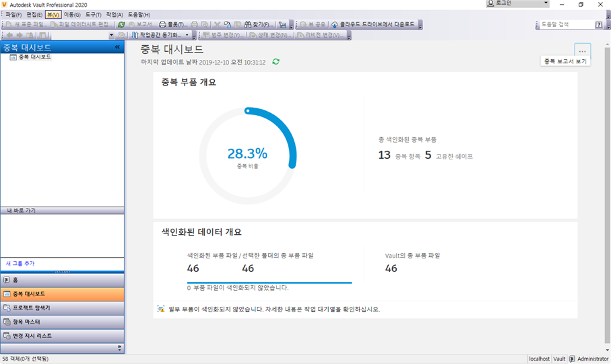Image resolution: width=611 pixels, height=364 pixels.
Task: Open overflow arrow after 클라우드 드라이브에서 다운로드
Action: tap(420, 26)
